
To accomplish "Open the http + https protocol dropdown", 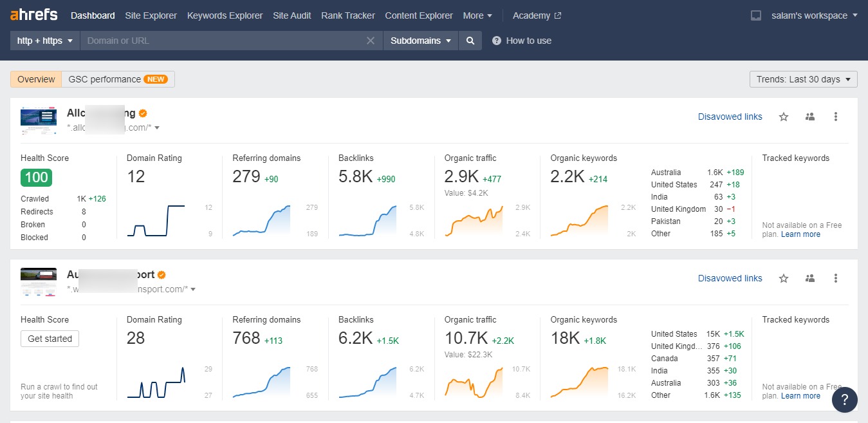I will click(45, 41).
